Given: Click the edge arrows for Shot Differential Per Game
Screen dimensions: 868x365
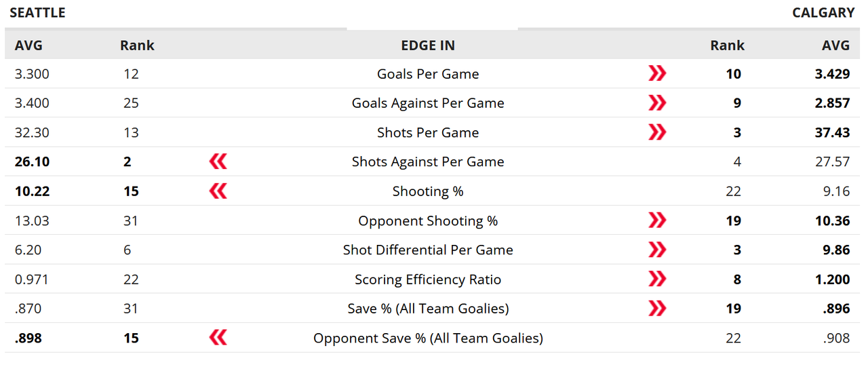Looking at the screenshot, I should click(x=657, y=249).
